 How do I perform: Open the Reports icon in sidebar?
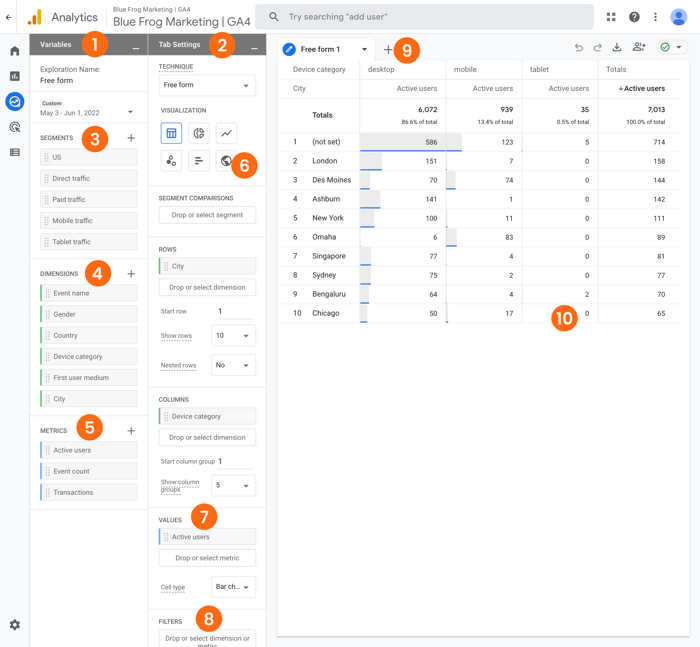point(15,76)
